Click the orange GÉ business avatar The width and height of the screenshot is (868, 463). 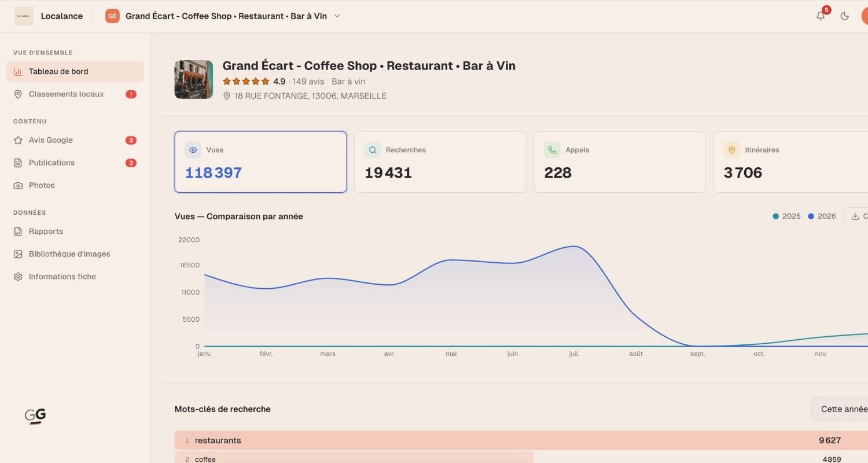click(112, 16)
